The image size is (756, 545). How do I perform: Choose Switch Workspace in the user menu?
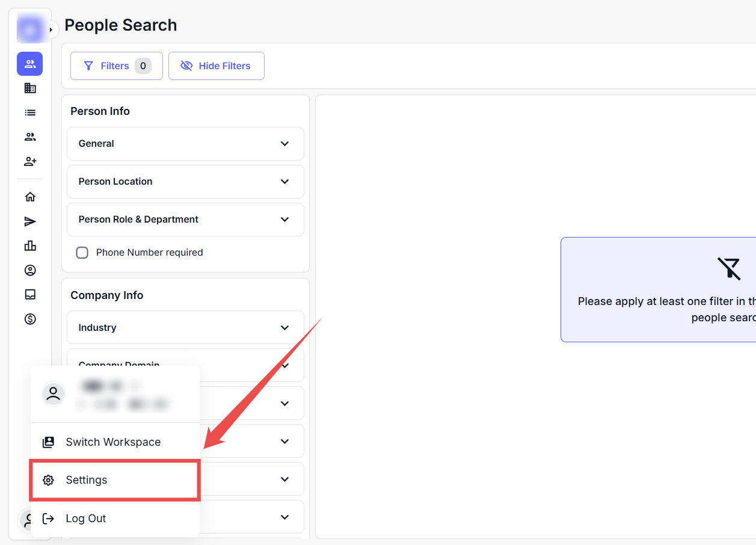114,442
